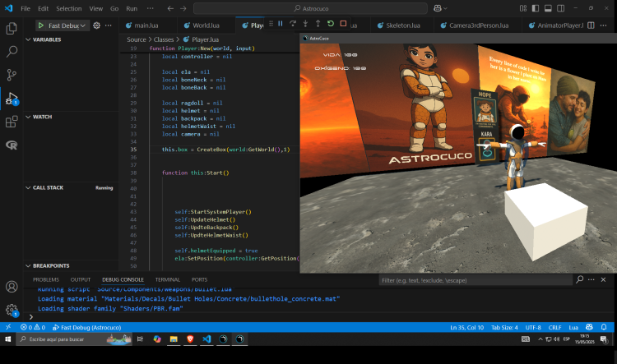The width and height of the screenshot is (617, 364).
Task: Open the Extensions view
Action: point(12,122)
